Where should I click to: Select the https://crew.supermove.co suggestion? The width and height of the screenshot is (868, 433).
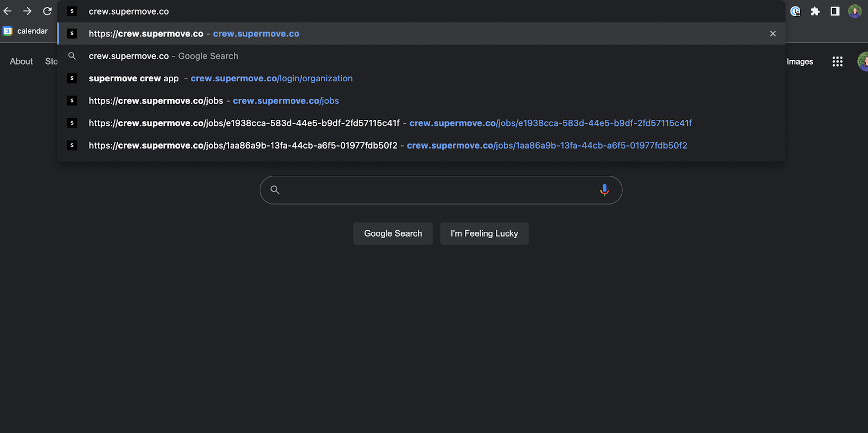tap(194, 34)
